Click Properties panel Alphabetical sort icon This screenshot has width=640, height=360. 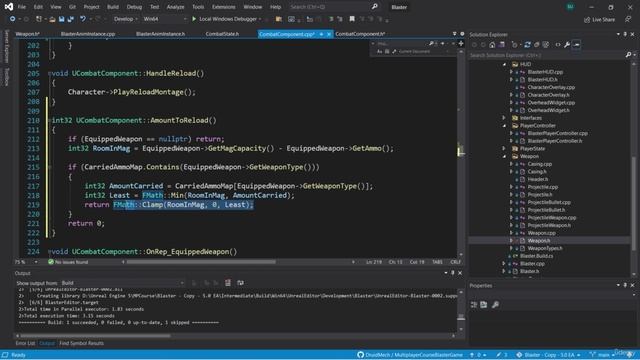pyautogui.click(x=484, y=304)
